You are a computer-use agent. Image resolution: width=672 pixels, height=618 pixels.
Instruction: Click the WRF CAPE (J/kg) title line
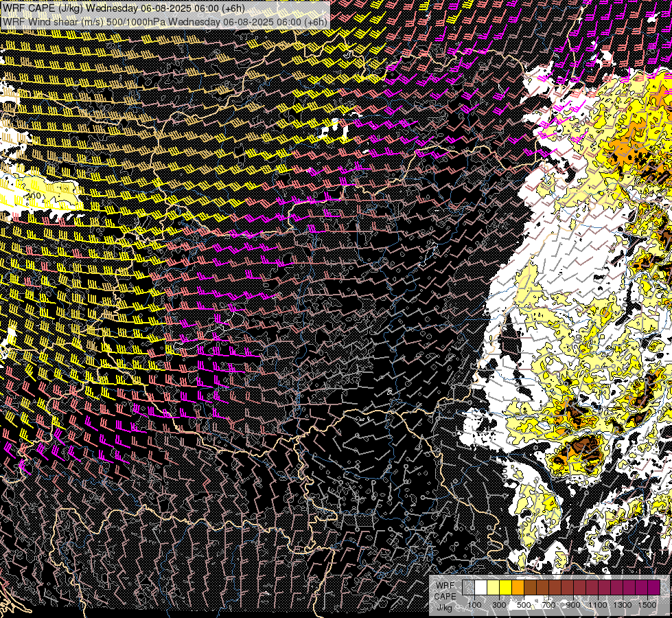(124, 8)
